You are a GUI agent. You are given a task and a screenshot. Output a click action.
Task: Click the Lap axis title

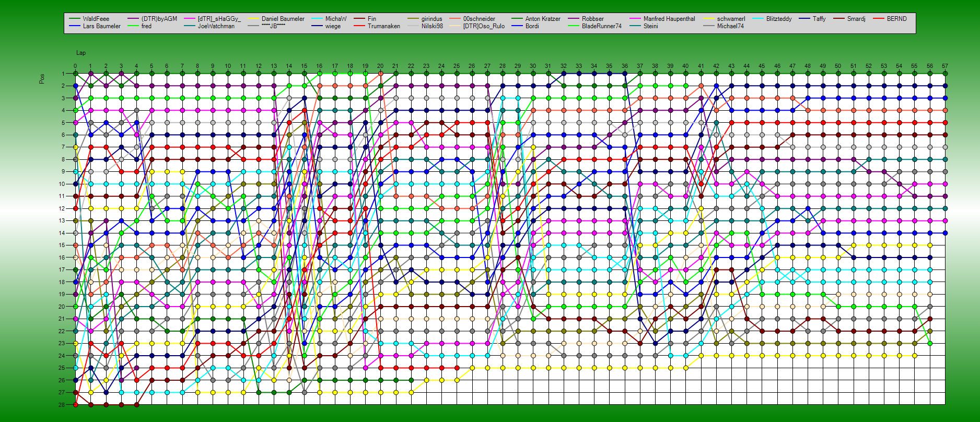[81, 53]
